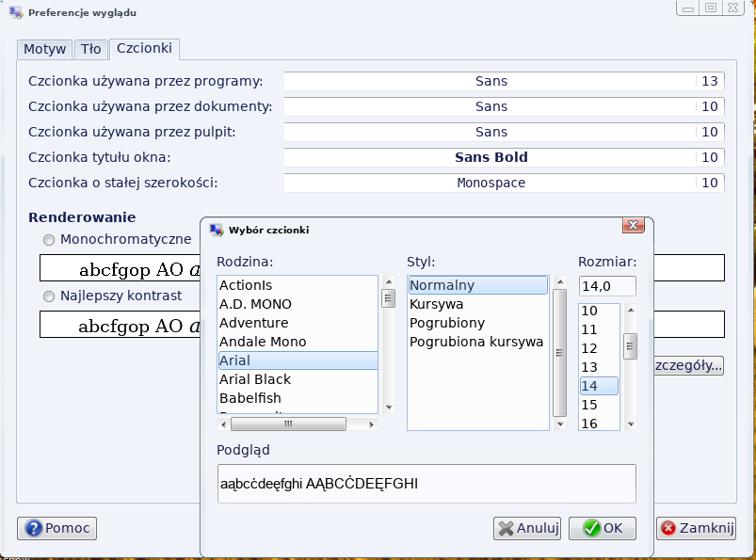Click the font size input field
This screenshot has height=560, width=756.
coord(607,285)
